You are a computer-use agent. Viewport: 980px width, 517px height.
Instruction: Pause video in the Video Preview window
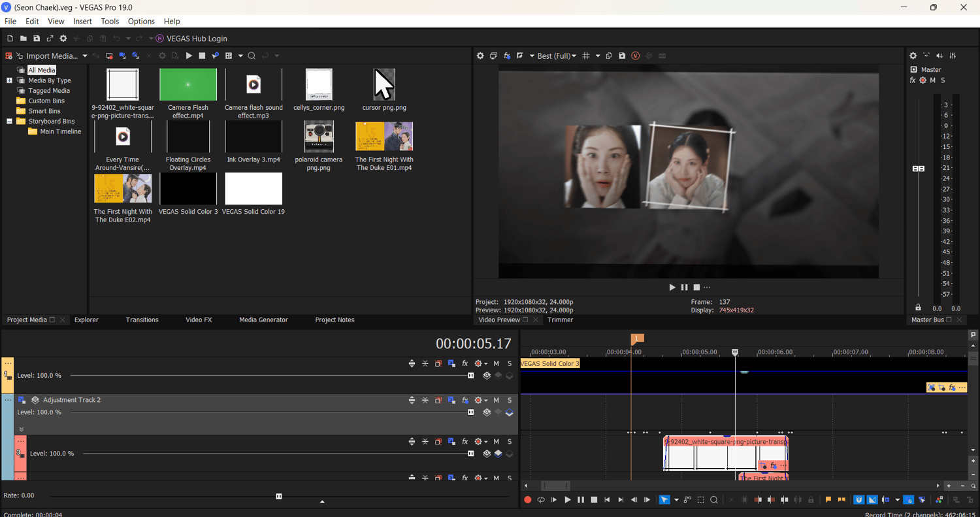click(x=684, y=288)
